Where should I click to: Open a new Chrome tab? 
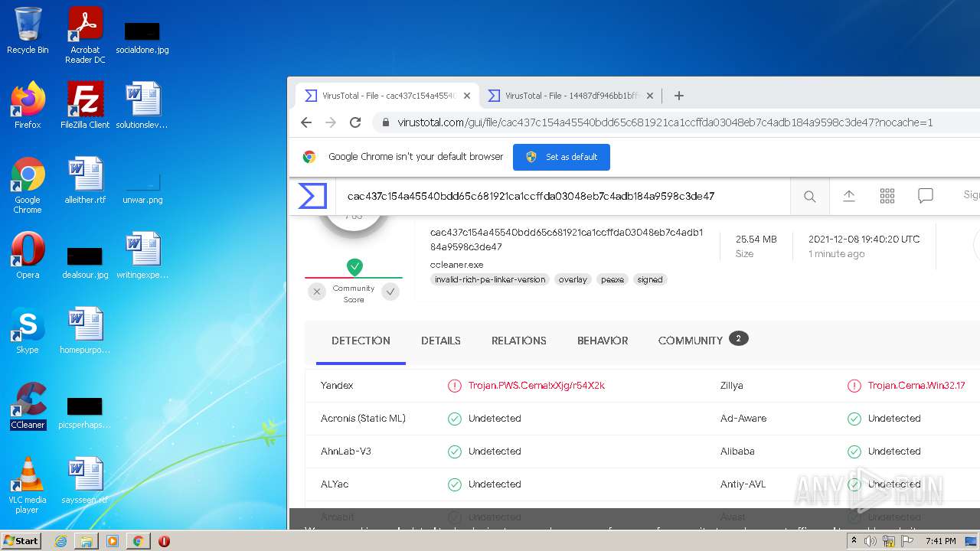click(678, 96)
